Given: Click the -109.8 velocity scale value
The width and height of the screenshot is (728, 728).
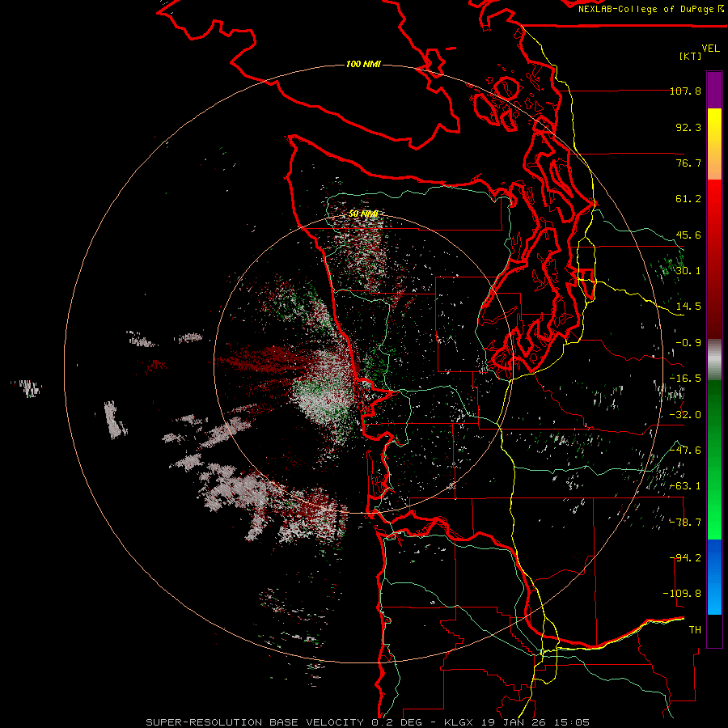Looking at the screenshot, I should tap(683, 594).
